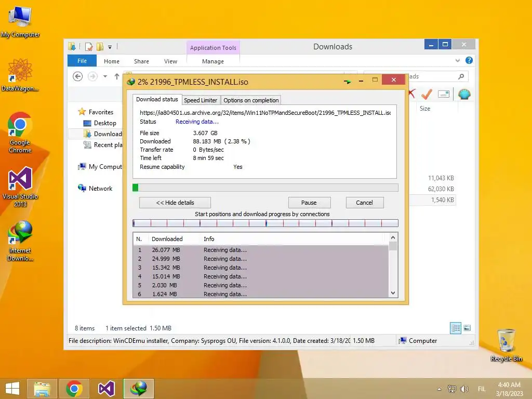Select connection row 5 with 2.030 MB
This screenshot has width=532, height=399.
(261, 285)
